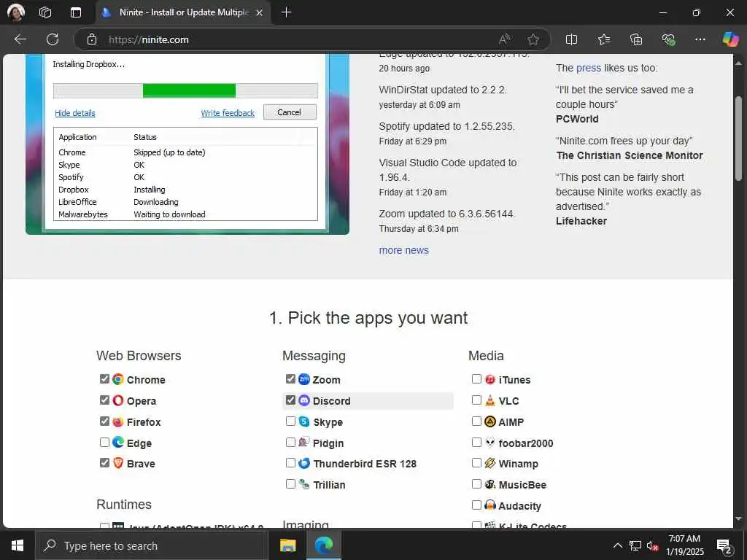
Task: Click the VLC cone icon
Action: pos(489,400)
